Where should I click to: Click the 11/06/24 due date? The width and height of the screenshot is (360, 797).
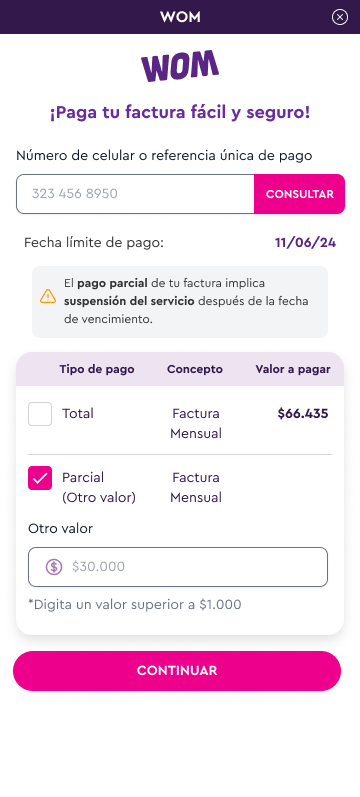point(306,242)
